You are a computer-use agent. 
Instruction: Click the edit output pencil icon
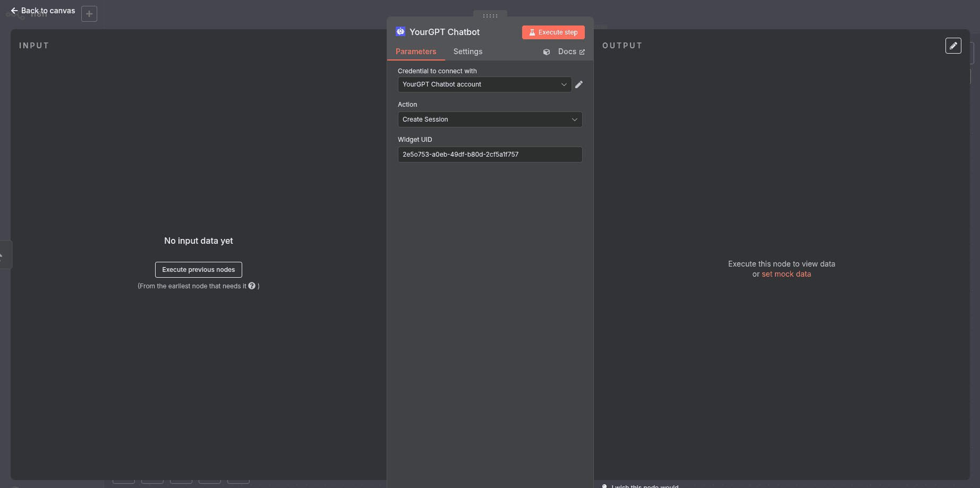point(953,46)
